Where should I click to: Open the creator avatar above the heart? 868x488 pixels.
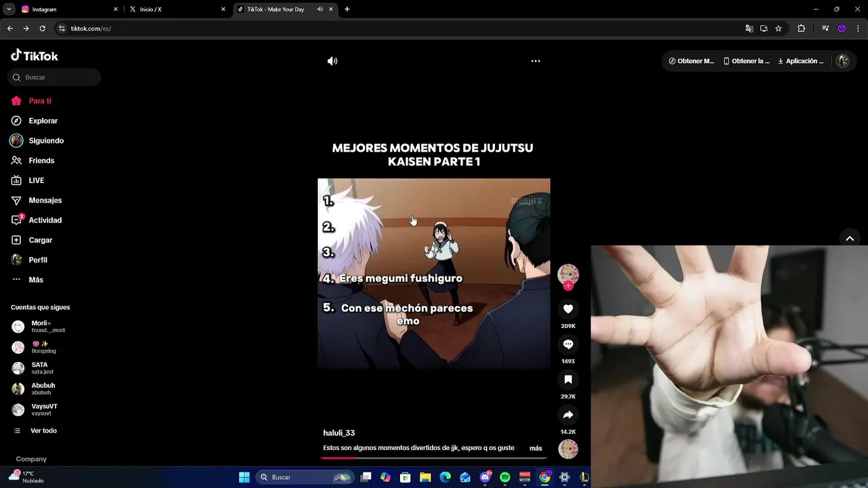[568, 274]
